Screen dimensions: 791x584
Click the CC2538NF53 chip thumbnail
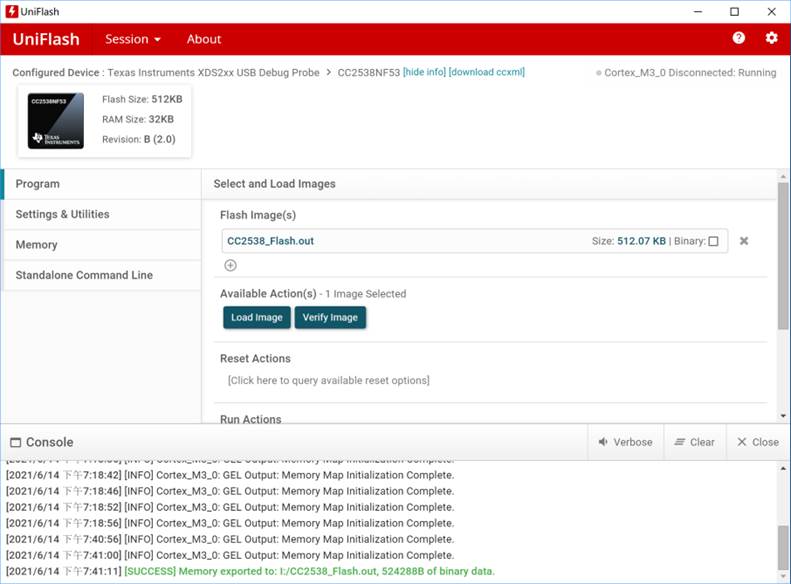coord(56,121)
